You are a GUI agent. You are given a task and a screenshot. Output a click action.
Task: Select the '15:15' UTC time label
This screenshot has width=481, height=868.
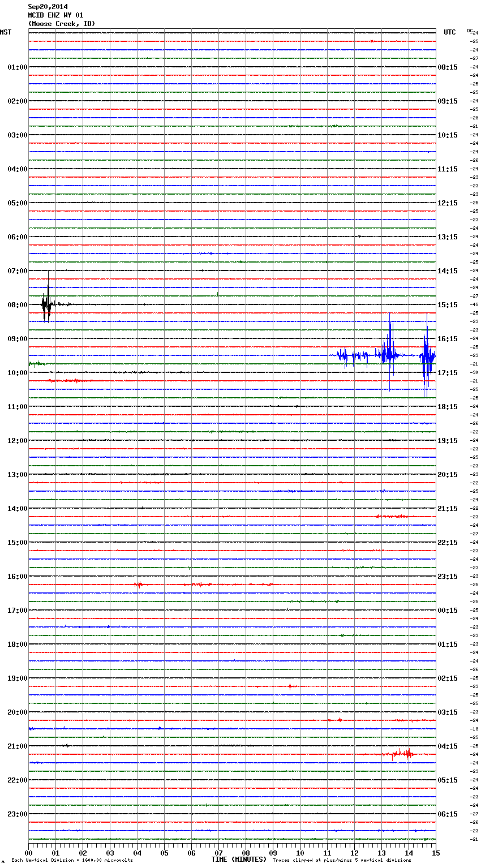coord(448,305)
